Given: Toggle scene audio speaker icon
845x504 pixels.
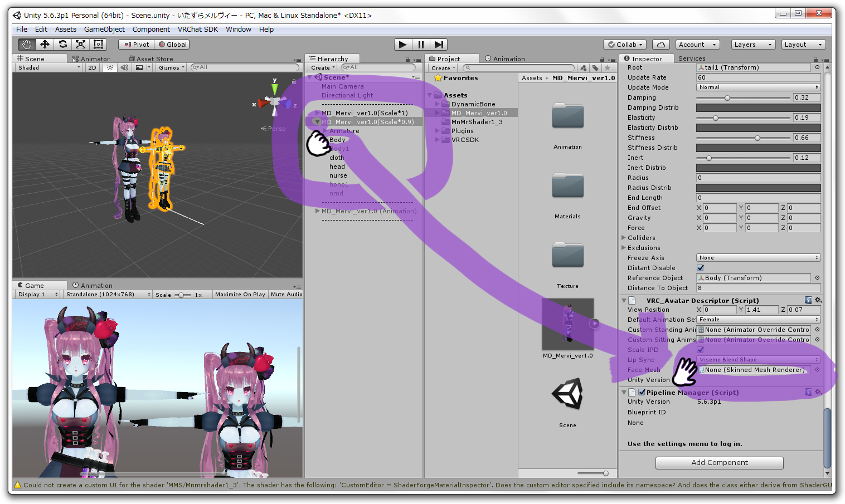Looking at the screenshot, I should 124,67.
